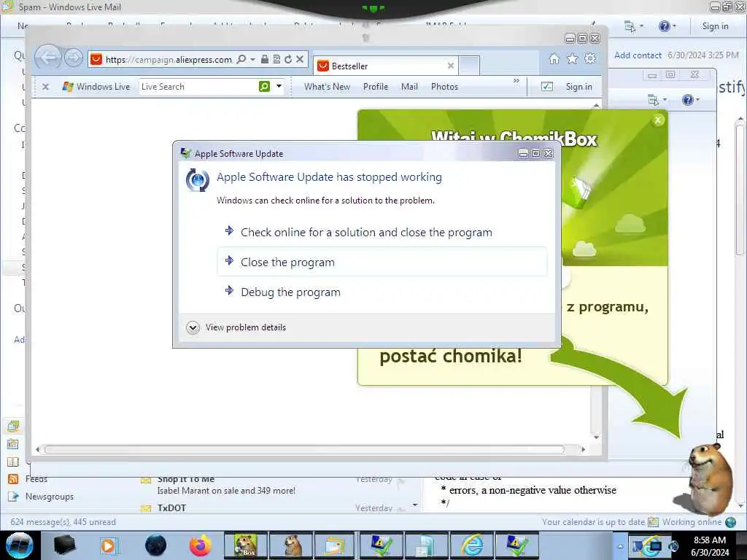This screenshot has height=560, width=747.
Task: Refresh the AliExpress page in Internet Explorer
Action: click(x=288, y=59)
